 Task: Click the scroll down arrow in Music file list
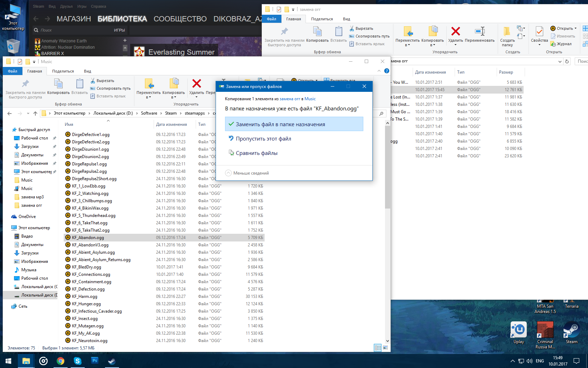tap(387, 341)
